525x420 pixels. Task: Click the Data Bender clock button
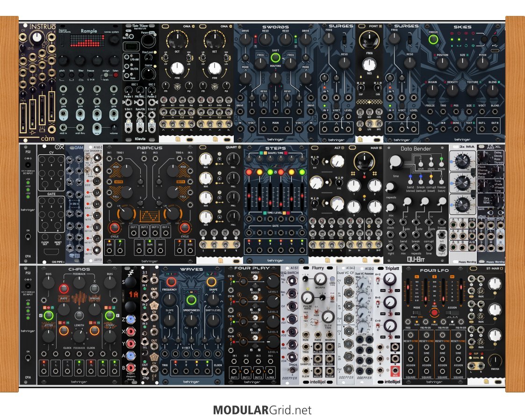(x=431, y=164)
